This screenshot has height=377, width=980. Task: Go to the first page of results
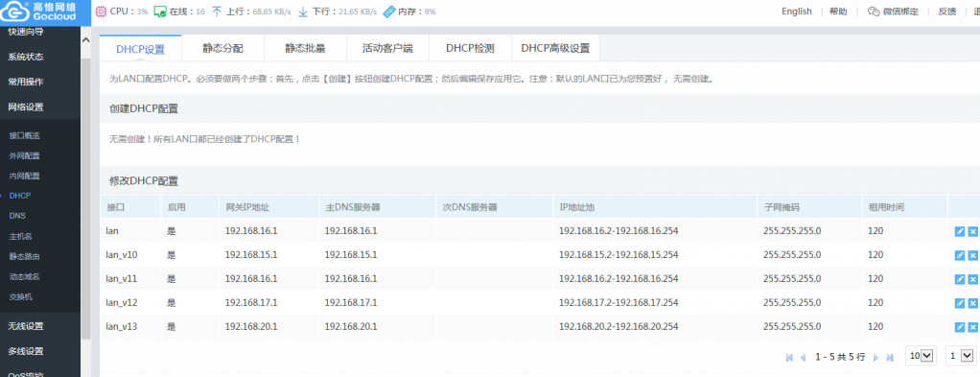point(789,357)
